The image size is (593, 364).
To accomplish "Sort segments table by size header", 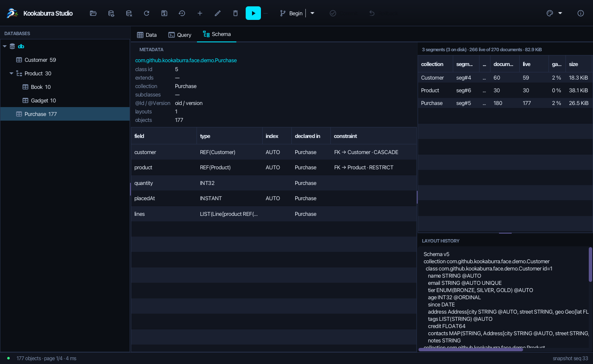I will [x=579, y=64].
